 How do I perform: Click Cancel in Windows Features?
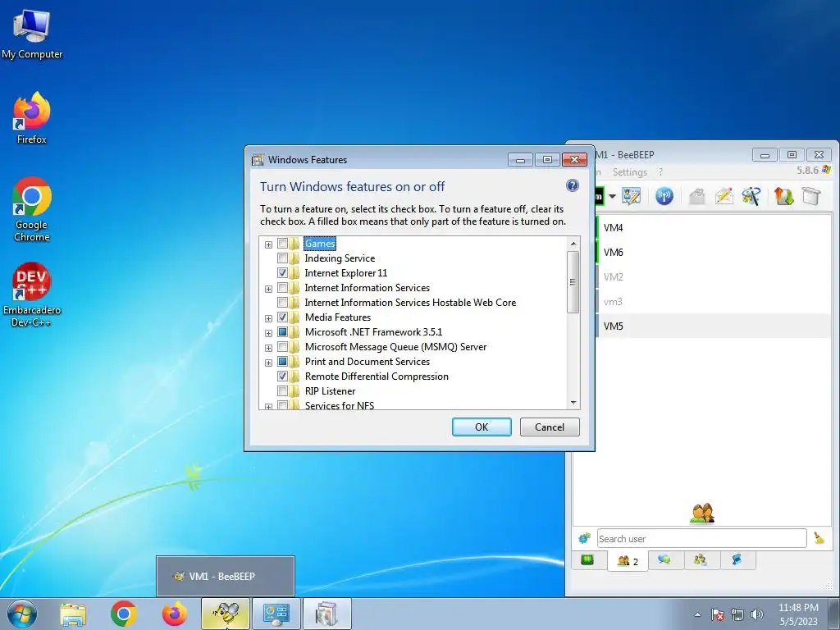coord(550,427)
